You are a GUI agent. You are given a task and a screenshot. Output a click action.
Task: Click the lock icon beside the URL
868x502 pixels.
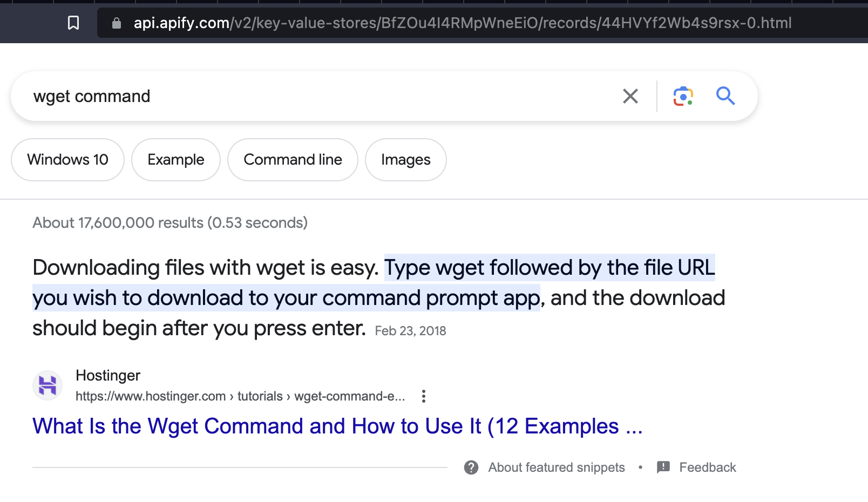[116, 23]
